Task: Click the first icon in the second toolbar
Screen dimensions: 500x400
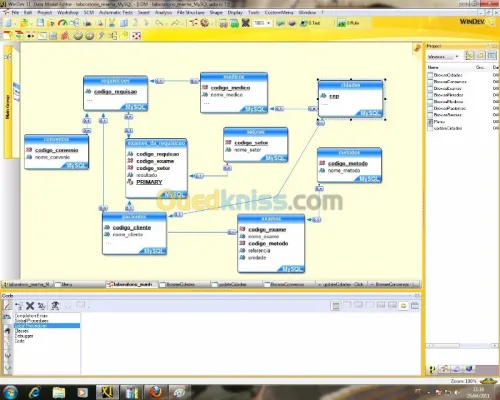Action: pyautogui.click(x=7, y=35)
